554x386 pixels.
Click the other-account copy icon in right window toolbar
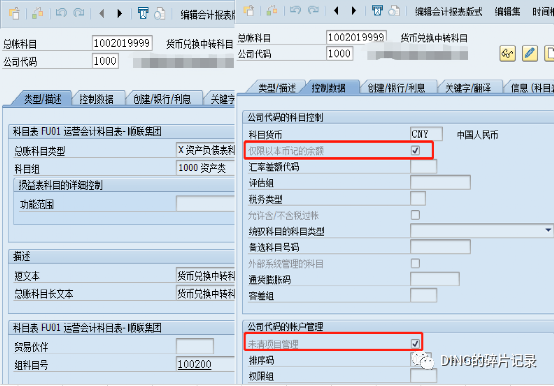pos(249,11)
